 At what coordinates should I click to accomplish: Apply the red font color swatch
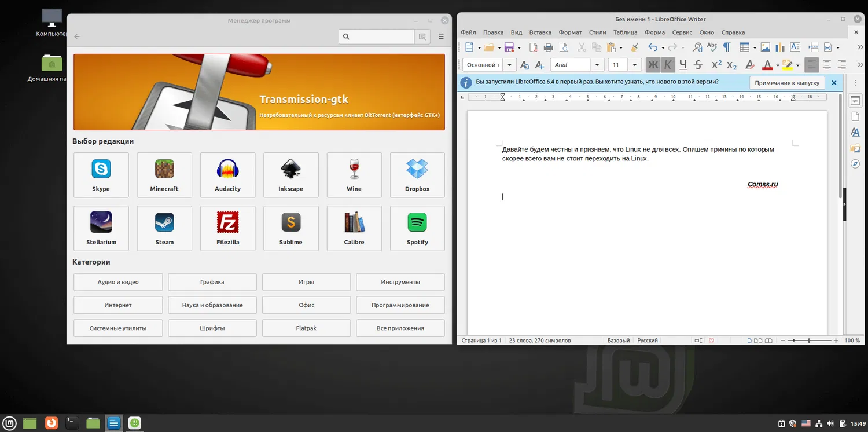[767, 65]
